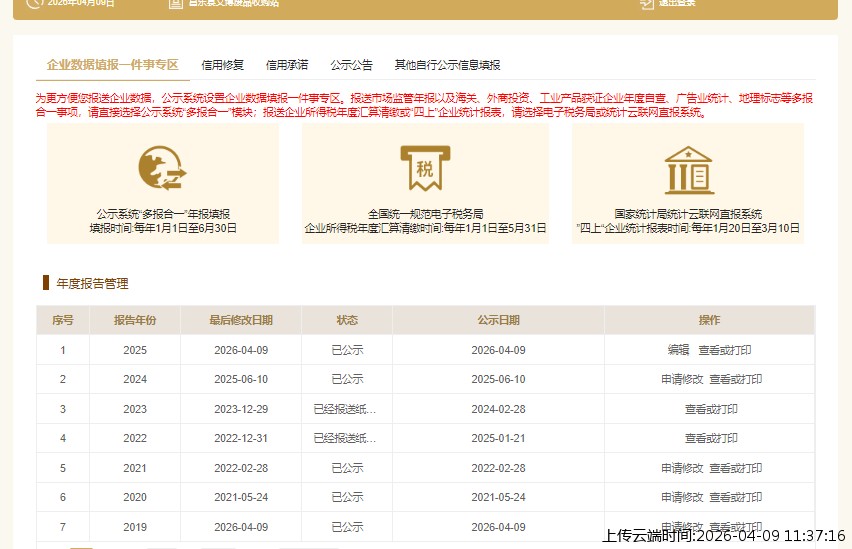
Task: Open the 税 electronic tax bureau icon
Action: pyautogui.click(x=425, y=168)
